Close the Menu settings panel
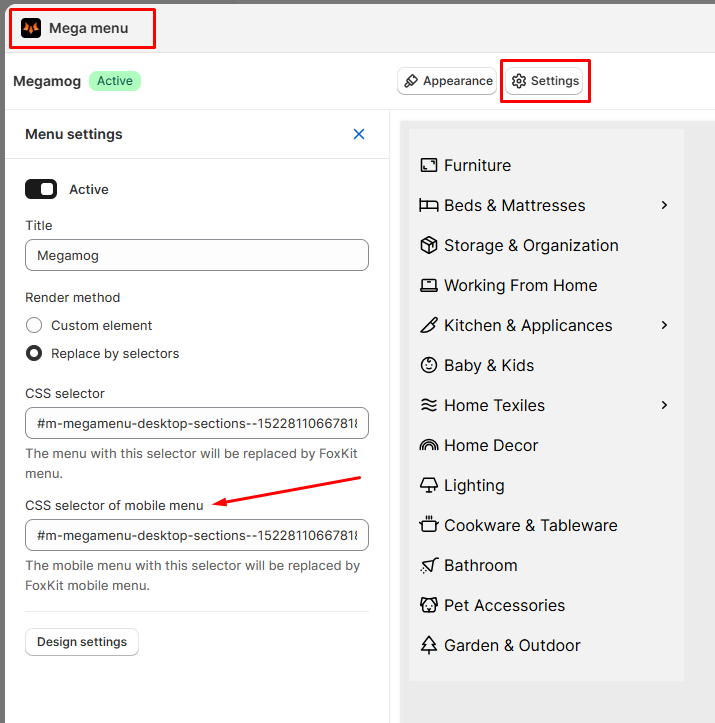This screenshot has width=715, height=723. (359, 134)
